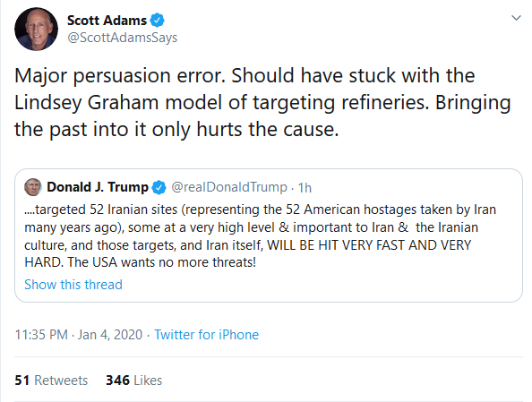532x402 pixels.
Task: Click the quoted tweet's 1h timestamp
Action: pyautogui.click(x=305, y=188)
